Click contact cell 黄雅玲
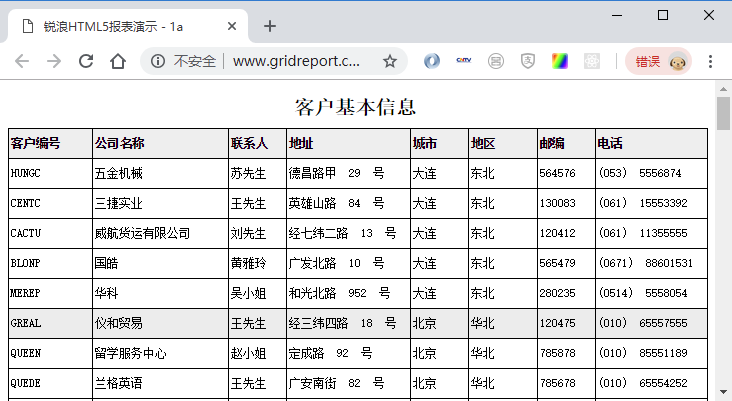The height and width of the screenshot is (401, 732). [257, 263]
